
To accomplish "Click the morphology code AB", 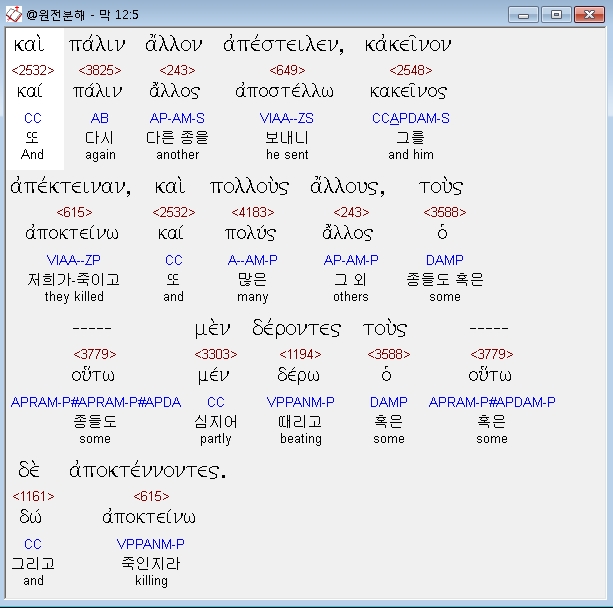I will coord(100,118).
